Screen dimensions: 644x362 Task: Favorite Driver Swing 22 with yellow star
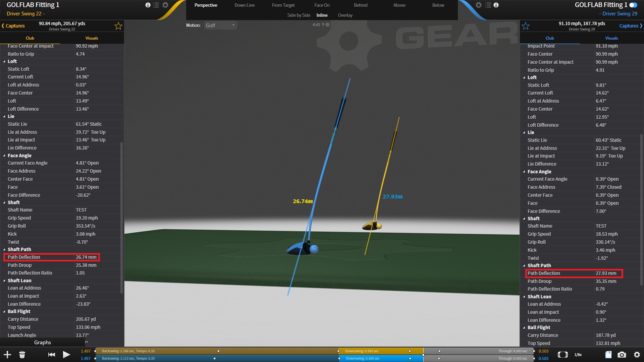coord(118,26)
